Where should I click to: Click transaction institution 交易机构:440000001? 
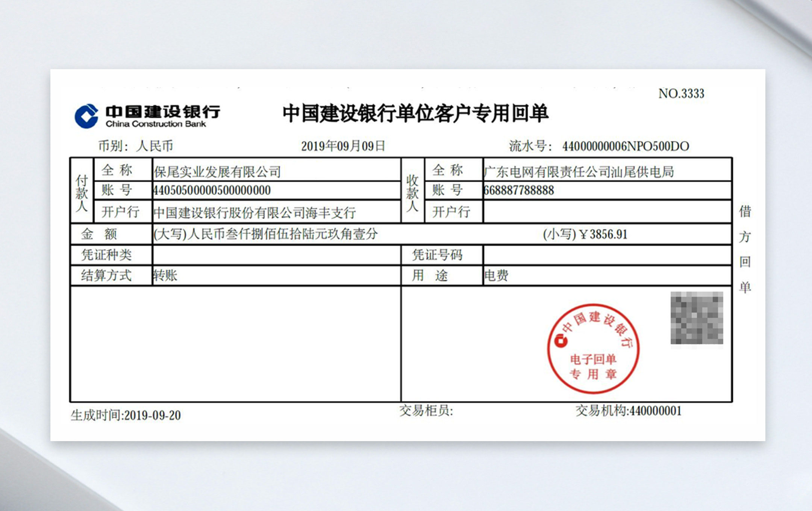coord(629,411)
